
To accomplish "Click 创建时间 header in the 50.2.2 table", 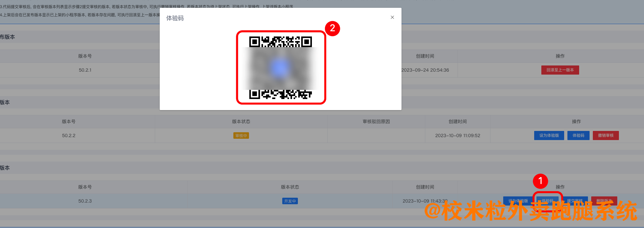I will pyautogui.click(x=458, y=121).
